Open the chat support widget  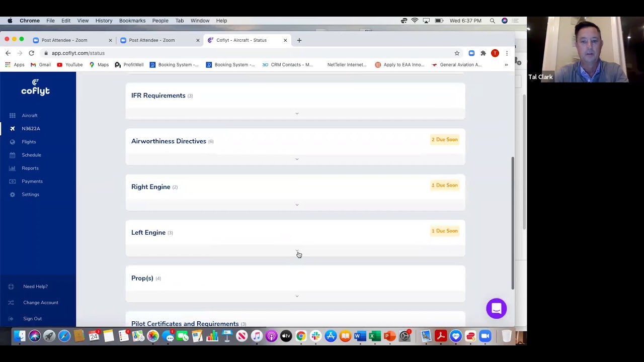(496, 309)
